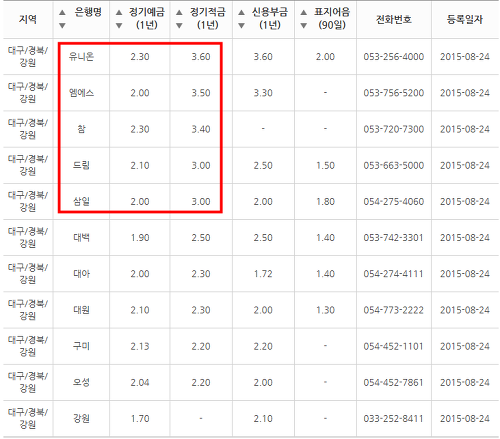Click 엠에스 정기적금 rate 3.50
The image size is (500, 439).
pyautogui.click(x=201, y=93)
